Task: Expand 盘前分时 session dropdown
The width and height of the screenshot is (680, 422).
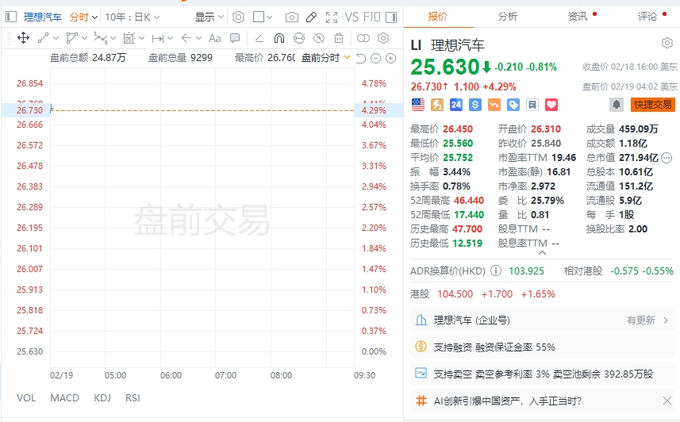Action: (x=326, y=58)
